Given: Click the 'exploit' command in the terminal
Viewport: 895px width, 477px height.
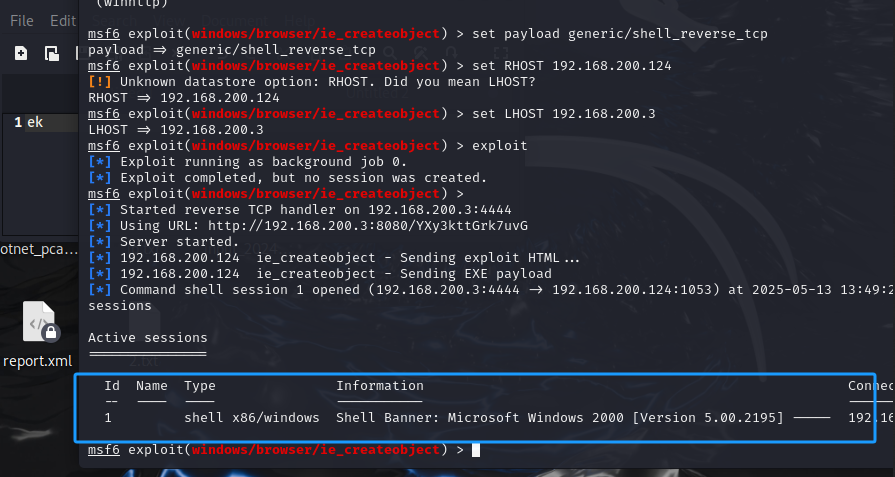Looking at the screenshot, I should (x=500, y=145).
